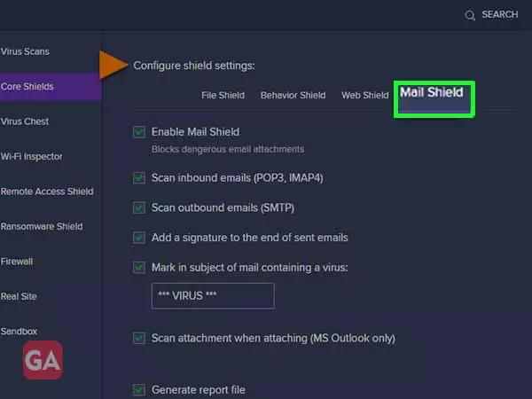Toggle Add a signature checkbox
Screen dimensions: 532x399
click(x=139, y=238)
